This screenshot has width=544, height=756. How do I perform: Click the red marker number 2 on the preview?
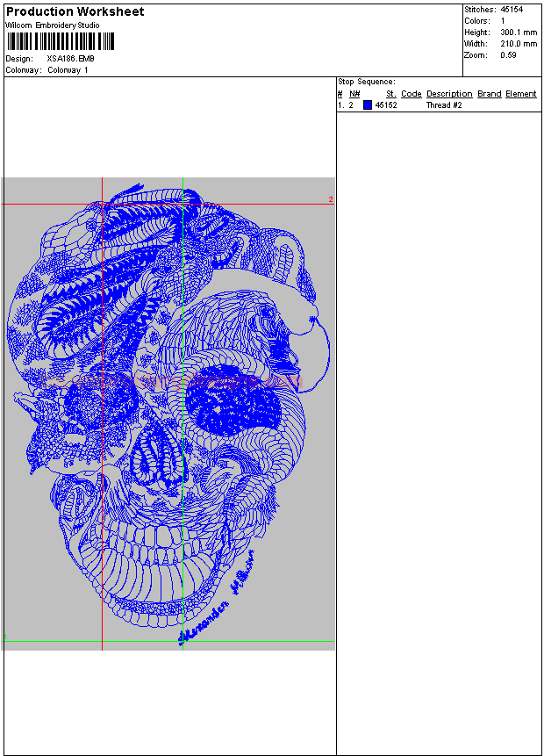pos(331,200)
